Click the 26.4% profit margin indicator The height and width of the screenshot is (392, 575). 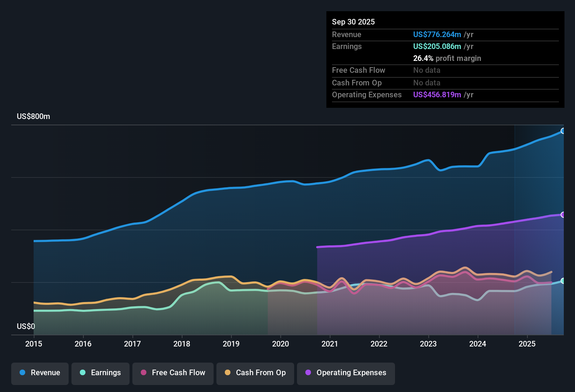pos(447,58)
